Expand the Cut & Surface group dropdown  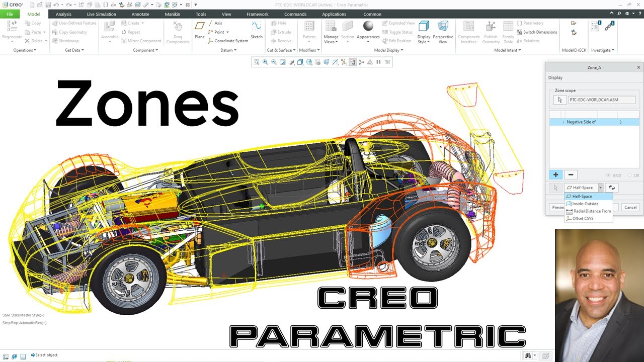[x=281, y=50]
